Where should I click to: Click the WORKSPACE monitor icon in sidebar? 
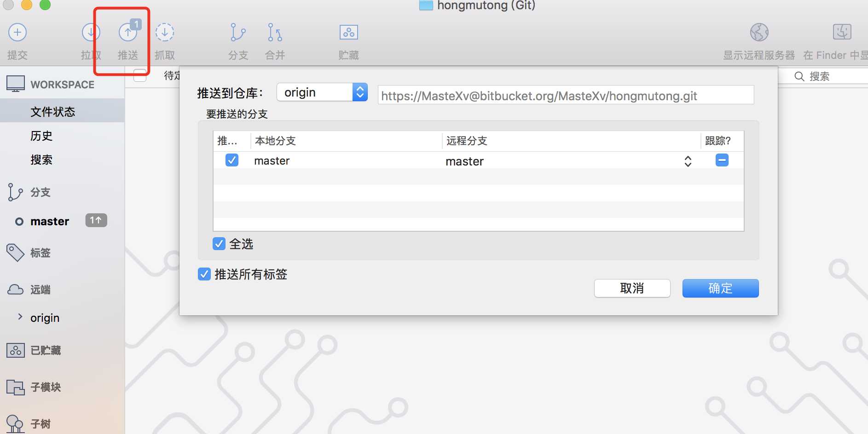[x=16, y=84]
